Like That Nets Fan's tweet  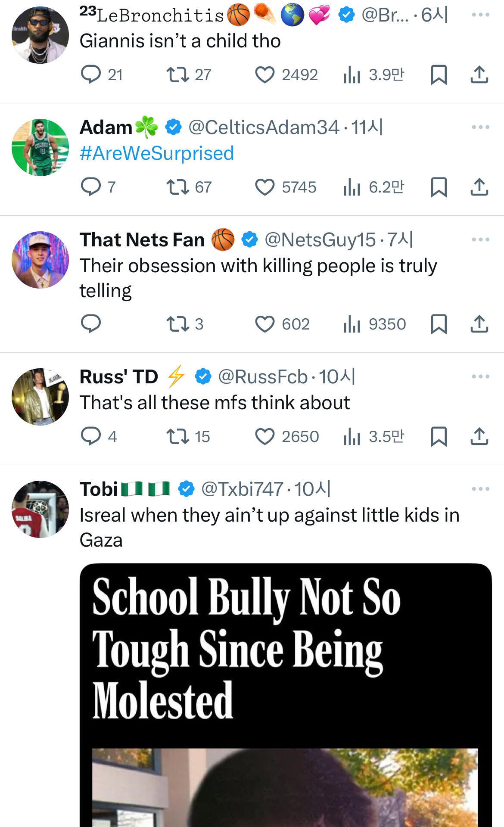pos(264,324)
